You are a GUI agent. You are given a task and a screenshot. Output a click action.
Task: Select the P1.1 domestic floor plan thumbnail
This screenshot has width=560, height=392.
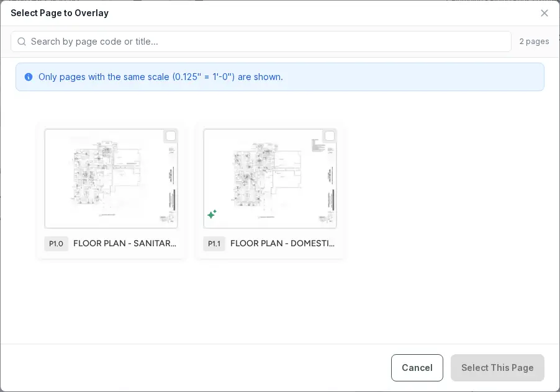coord(270,179)
